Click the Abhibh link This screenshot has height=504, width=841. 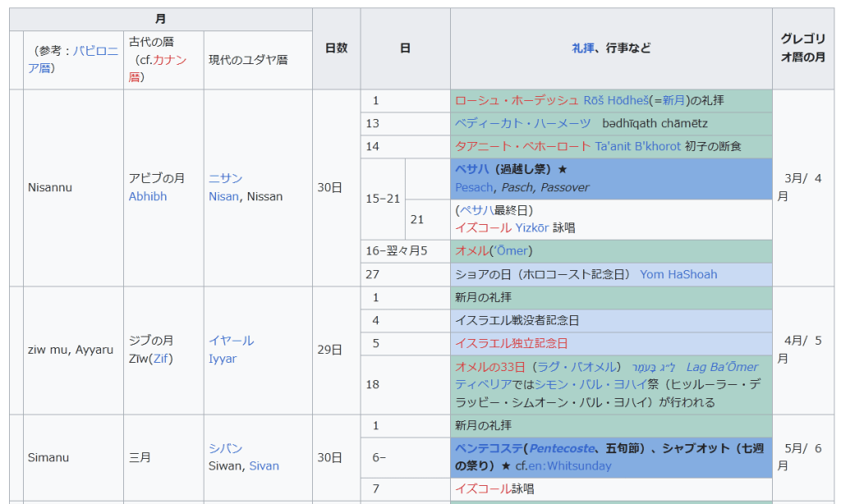(147, 197)
